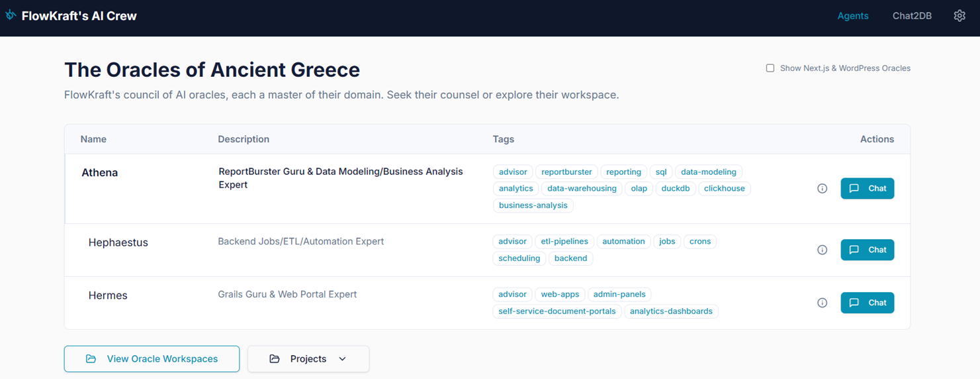Expand the Projects dropdown
This screenshot has width=980, height=379.
308,359
